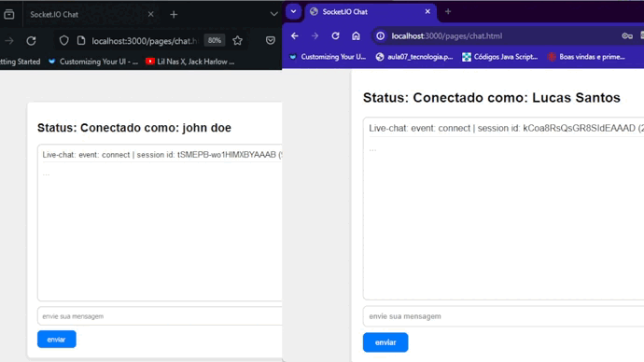Image resolution: width=644 pixels, height=362 pixels.
Task: Open Chrome tab search dropdown arrow
Action: tap(294, 11)
